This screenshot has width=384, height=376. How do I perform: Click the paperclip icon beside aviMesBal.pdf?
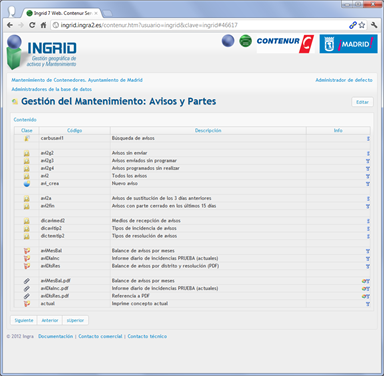point(27,281)
